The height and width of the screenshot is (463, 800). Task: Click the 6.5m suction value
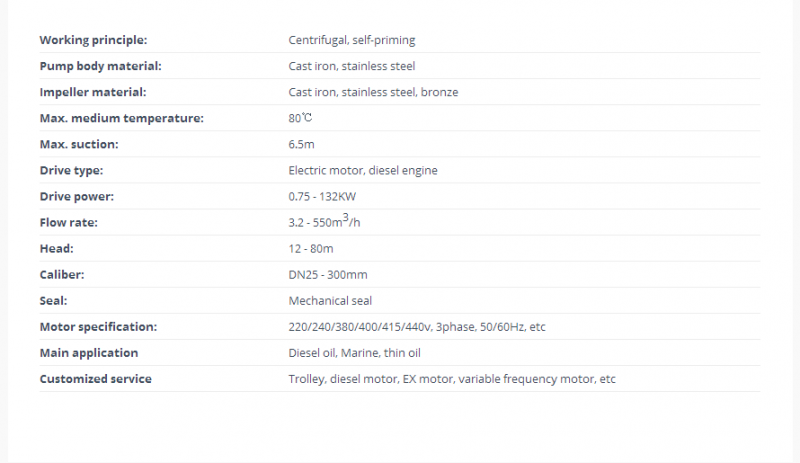point(301,144)
